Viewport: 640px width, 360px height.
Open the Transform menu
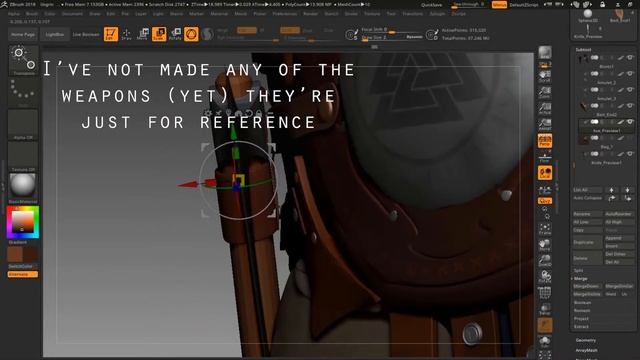point(413,14)
